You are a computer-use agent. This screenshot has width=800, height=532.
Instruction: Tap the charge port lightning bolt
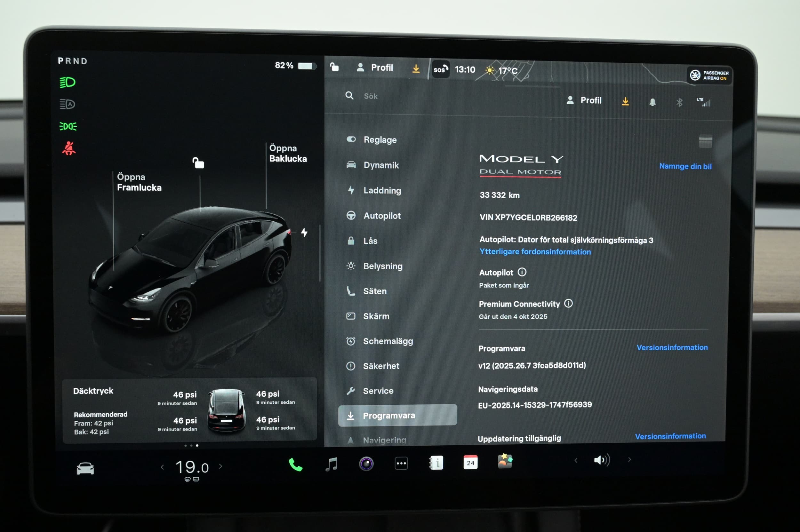click(304, 233)
